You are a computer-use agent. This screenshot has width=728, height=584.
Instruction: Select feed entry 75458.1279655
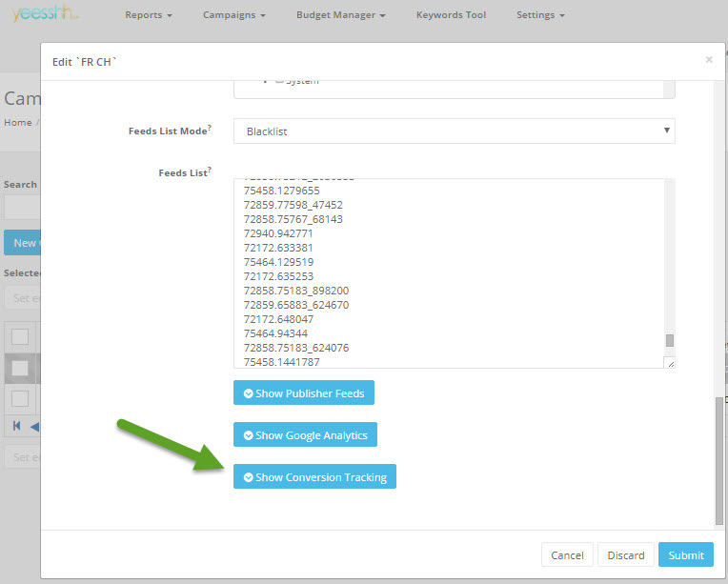(x=281, y=191)
